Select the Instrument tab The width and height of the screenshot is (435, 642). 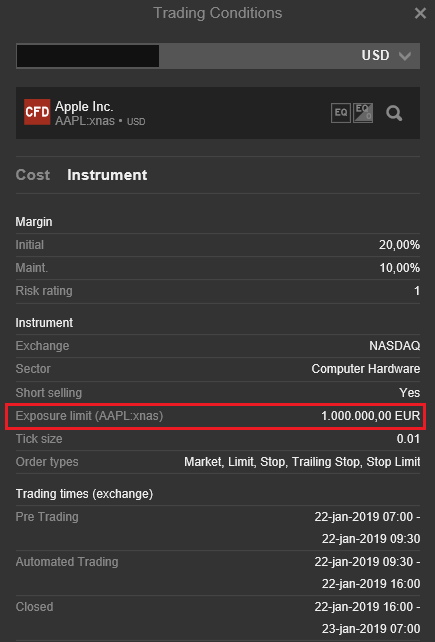tap(107, 175)
